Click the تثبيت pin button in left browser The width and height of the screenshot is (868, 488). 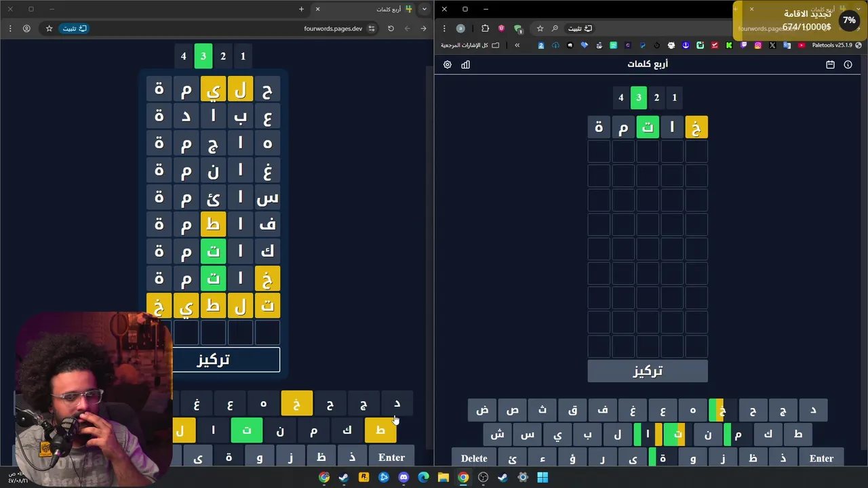(75, 28)
